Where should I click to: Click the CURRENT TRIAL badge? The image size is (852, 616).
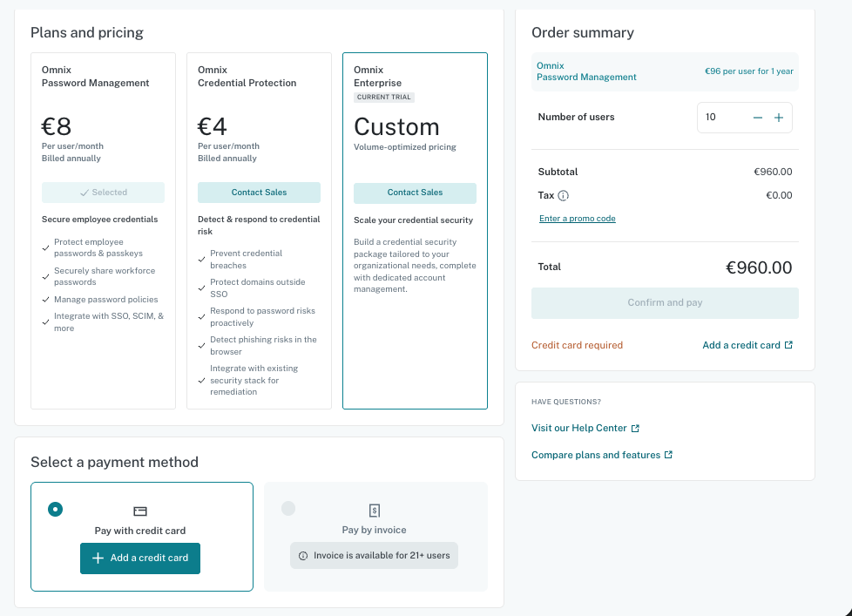point(384,98)
